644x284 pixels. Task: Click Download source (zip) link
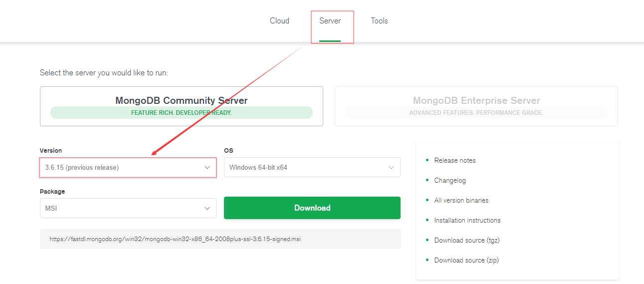tap(466, 260)
